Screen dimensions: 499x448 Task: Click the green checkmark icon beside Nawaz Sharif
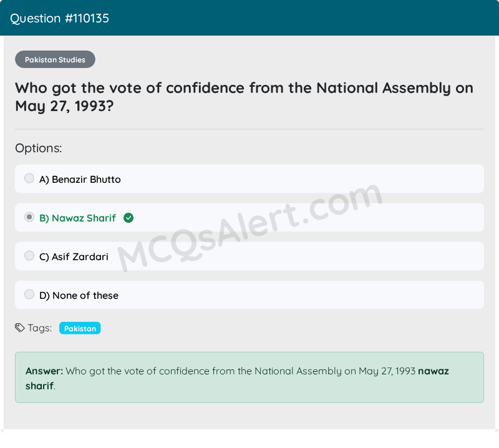128,218
